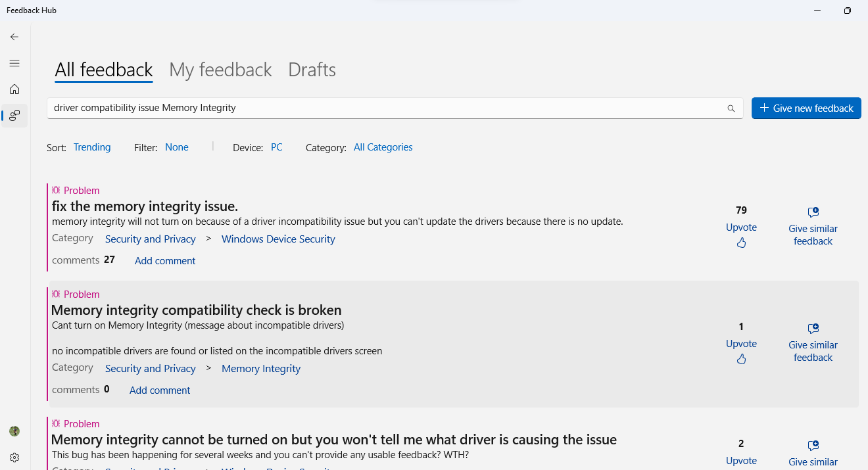This screenshot has height=470, width=868.
Task: Upvote 'fix the memory integrity issue'
Action: [x=741, y=227]
